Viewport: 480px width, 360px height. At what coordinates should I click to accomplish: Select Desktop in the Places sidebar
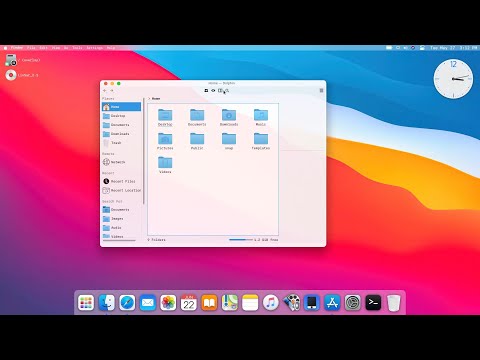click(x=121, y=116)
